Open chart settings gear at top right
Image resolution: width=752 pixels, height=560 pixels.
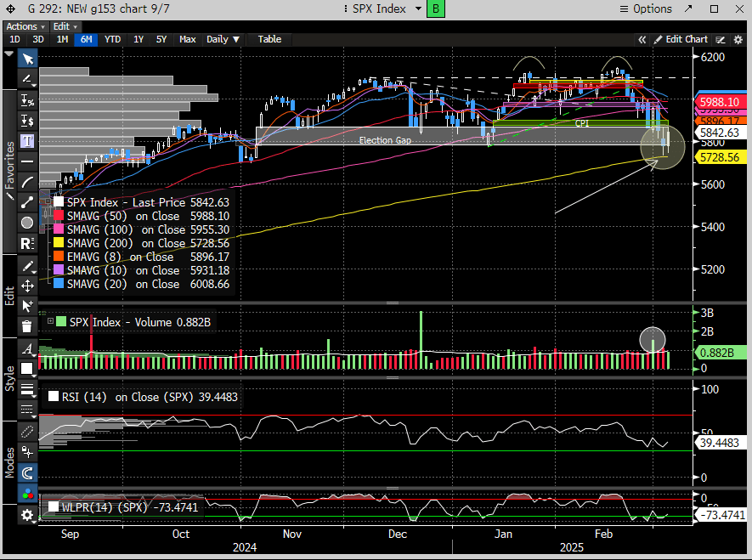pyautogui.click(x=738, y=40)
